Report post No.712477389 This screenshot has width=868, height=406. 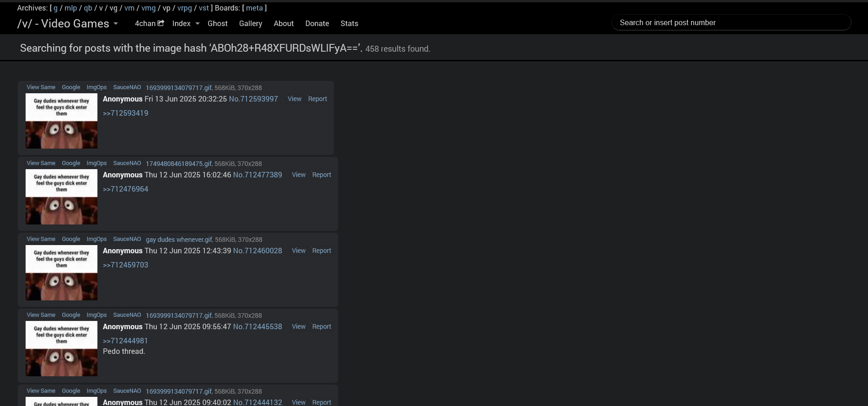point(321,175)
